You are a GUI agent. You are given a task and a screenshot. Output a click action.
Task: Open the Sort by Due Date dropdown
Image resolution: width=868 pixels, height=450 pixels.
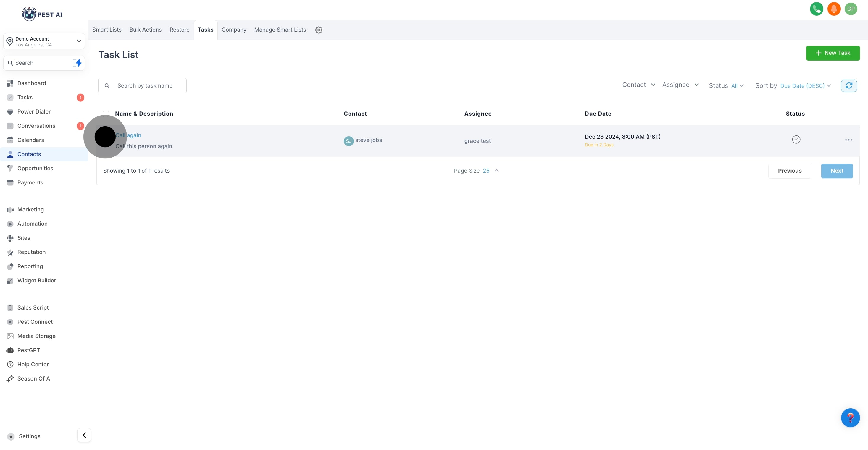[805, 86]
